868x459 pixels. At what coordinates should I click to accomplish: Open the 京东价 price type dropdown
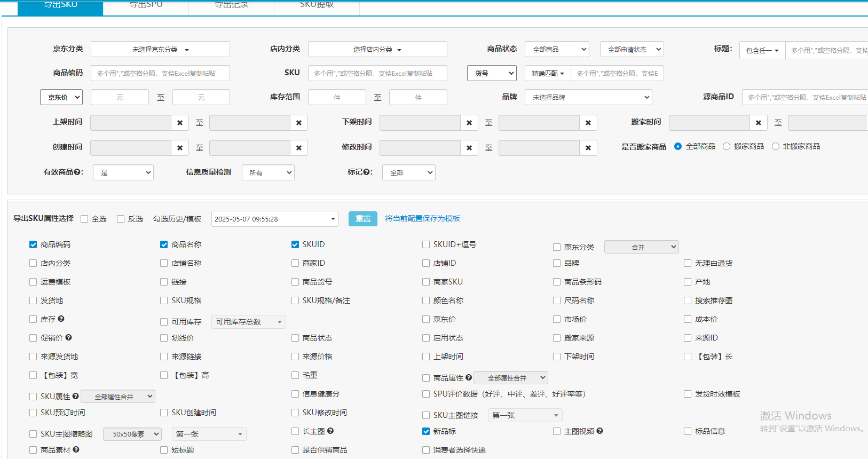[x=61, y=97]
